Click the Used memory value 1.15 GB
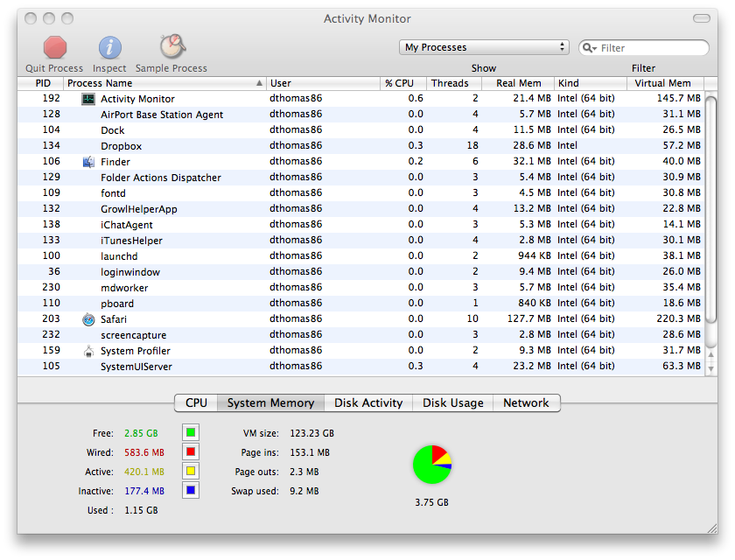The width and height of the screenshot is (735, 560). (x=141, y=510)
